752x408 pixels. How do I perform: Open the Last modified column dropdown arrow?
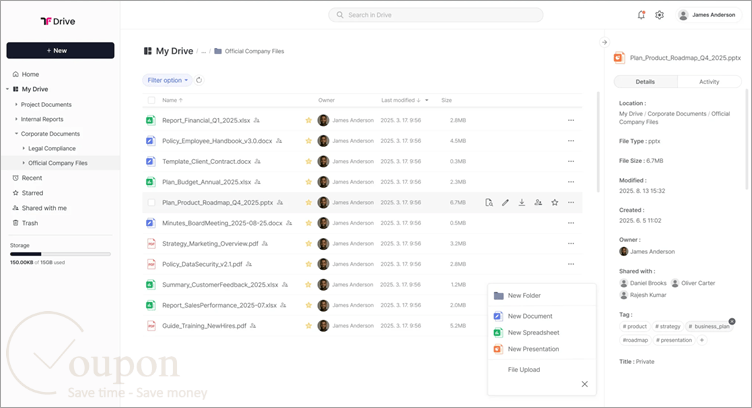426,100
